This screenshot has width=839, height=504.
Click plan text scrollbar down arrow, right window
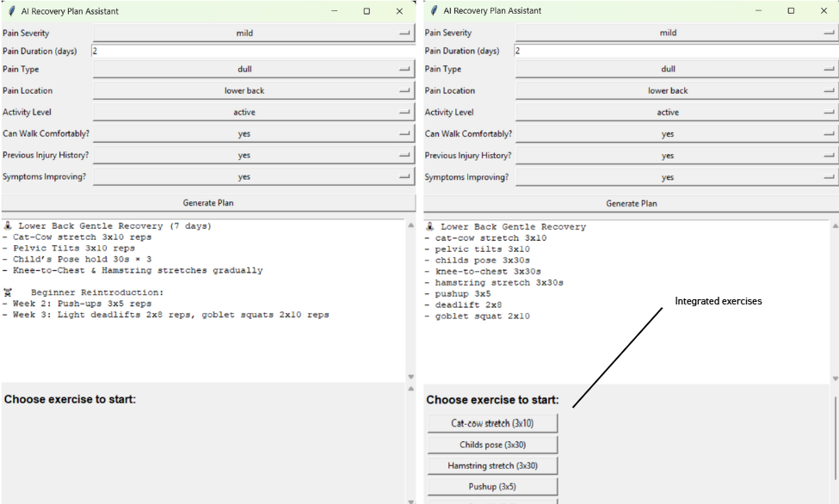coord(836,378)
